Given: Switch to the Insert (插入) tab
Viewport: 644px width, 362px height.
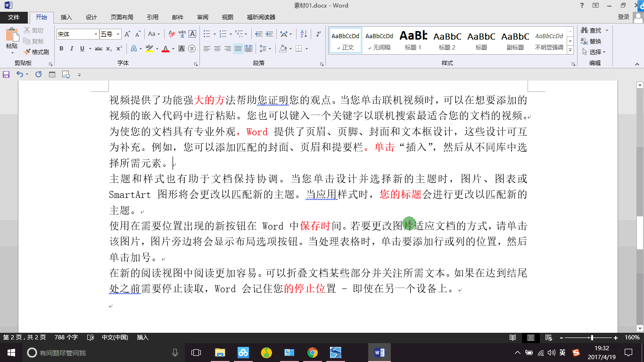Looking at the screenshot, I should (66, 17).
